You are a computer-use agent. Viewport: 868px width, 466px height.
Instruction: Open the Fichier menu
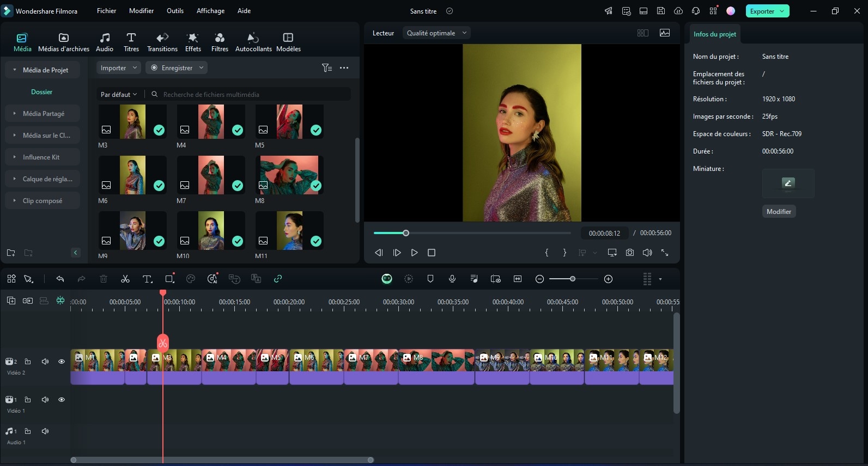[x=106, y=11]
